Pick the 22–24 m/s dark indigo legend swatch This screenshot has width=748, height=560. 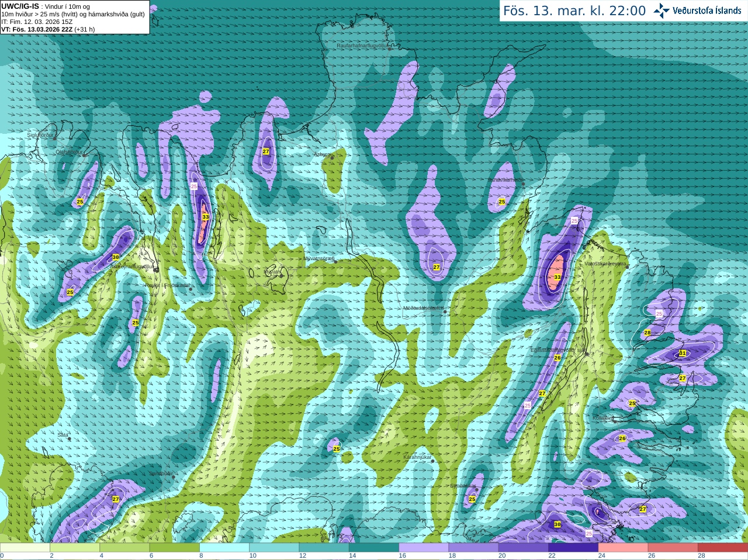pos(573,548)
